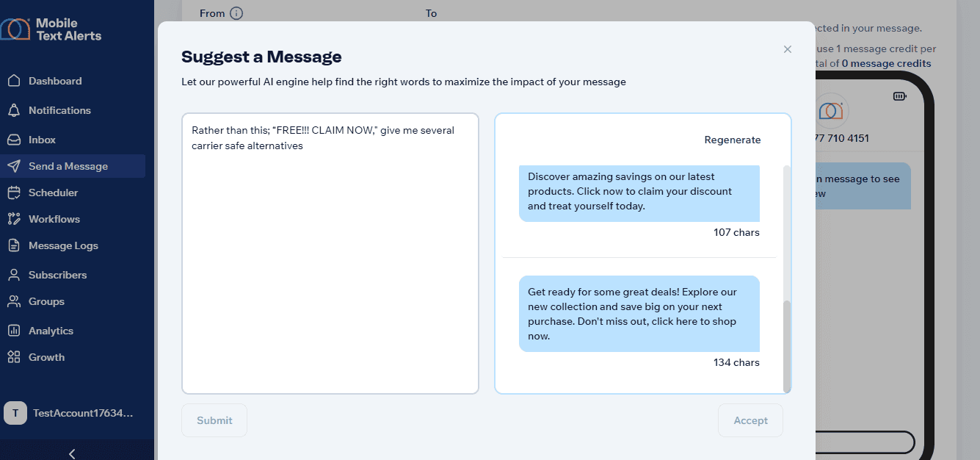
Task: Open the Notifications panel
Action: pos(59,110)
